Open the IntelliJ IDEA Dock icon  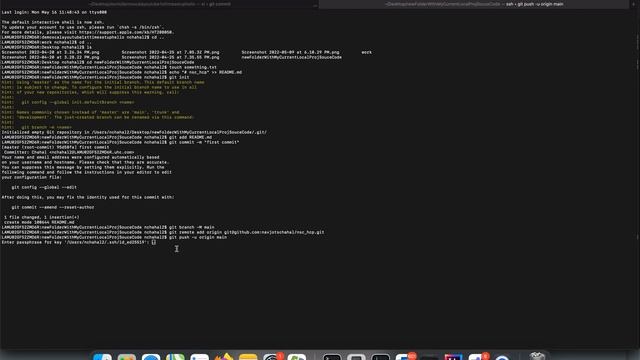453,358
